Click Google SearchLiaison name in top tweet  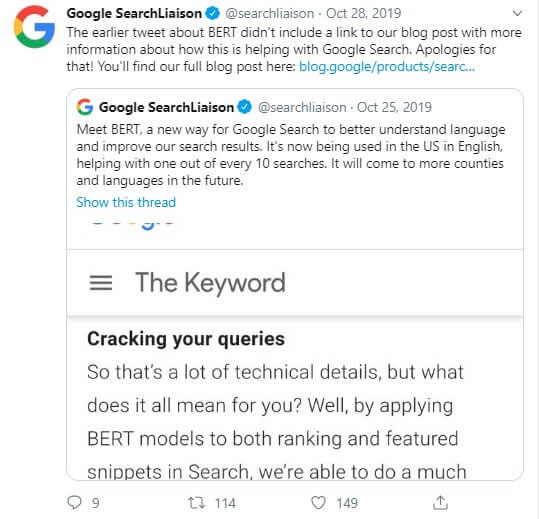[134, 13]
